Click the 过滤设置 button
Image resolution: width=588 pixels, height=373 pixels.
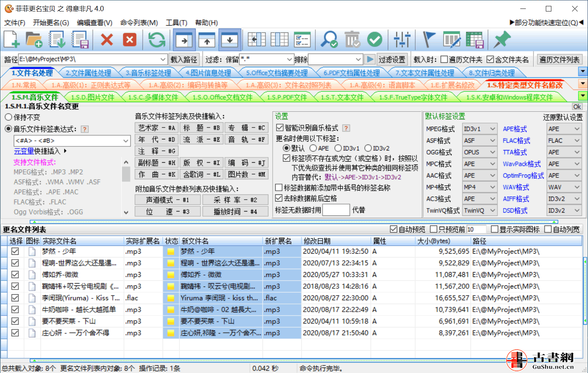pos(392,60)
